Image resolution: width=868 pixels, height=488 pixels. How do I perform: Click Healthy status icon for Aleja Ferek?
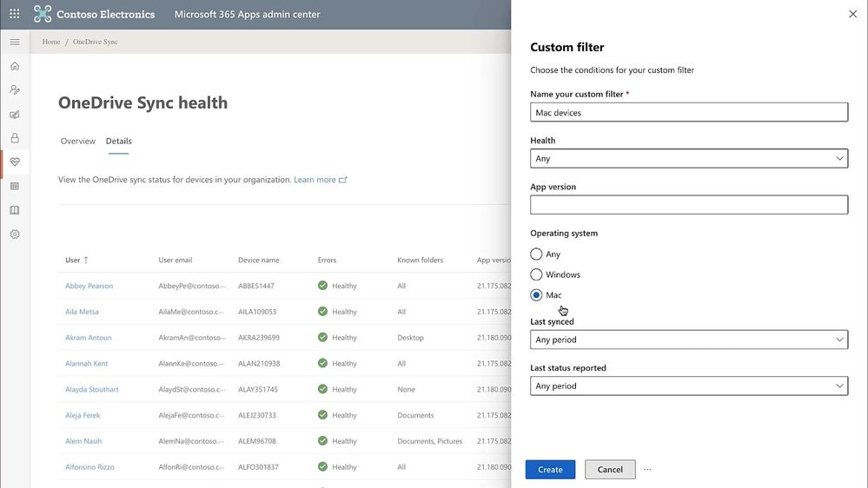322,415
